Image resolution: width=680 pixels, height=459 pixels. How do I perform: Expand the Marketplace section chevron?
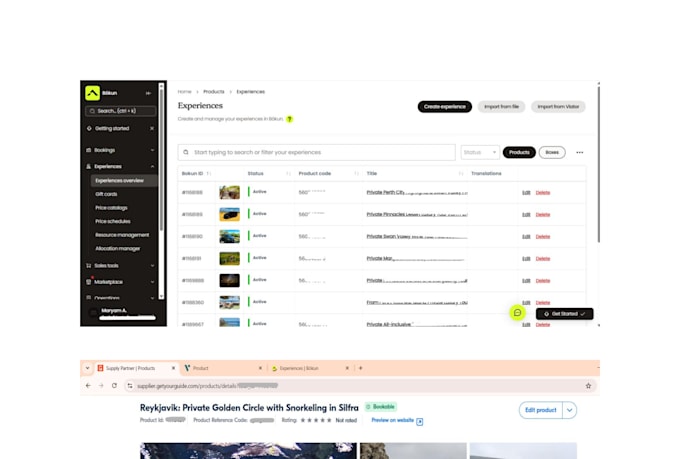pyautogui.click(x=152, y=282)
